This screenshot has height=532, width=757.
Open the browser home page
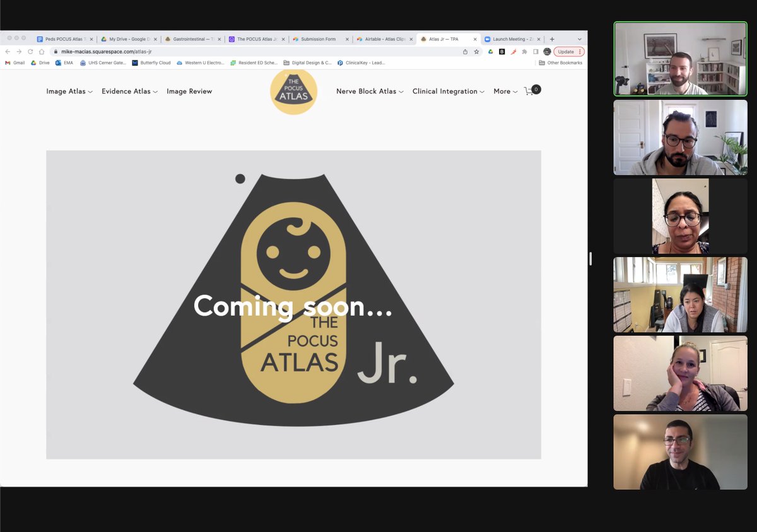[42, 52]
